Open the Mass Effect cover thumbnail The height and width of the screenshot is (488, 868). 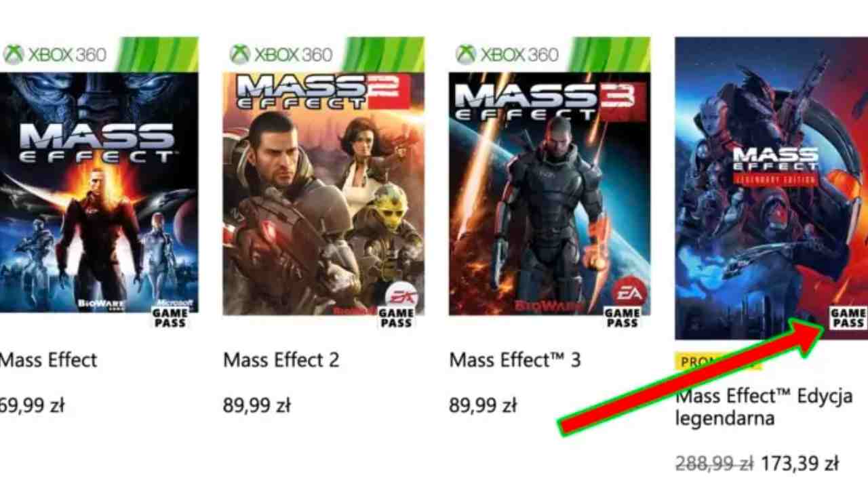point(99,176)
